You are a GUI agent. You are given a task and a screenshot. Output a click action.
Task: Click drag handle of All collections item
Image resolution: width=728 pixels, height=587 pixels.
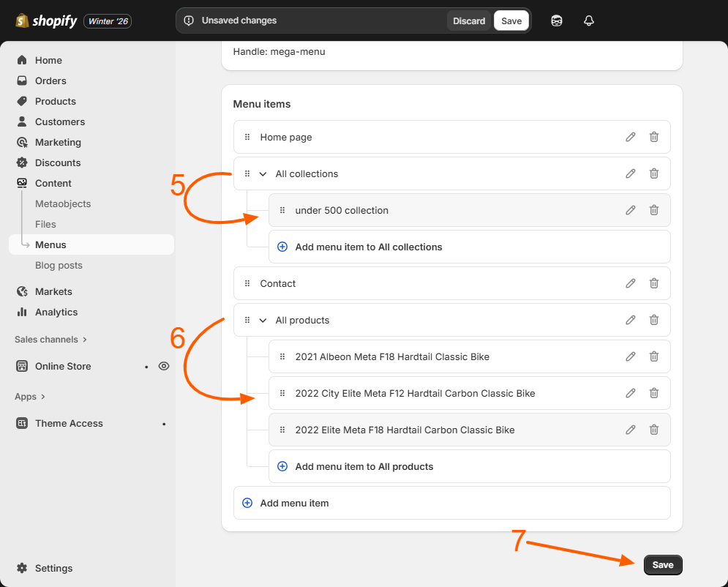coord(247,173)
